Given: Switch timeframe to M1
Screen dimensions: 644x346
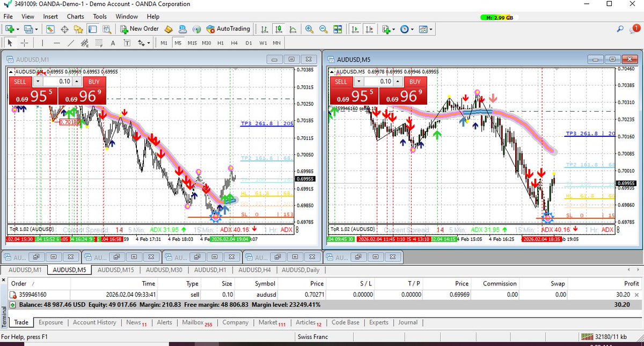Looking at the screenshot, I should click(x=164, y=43).
